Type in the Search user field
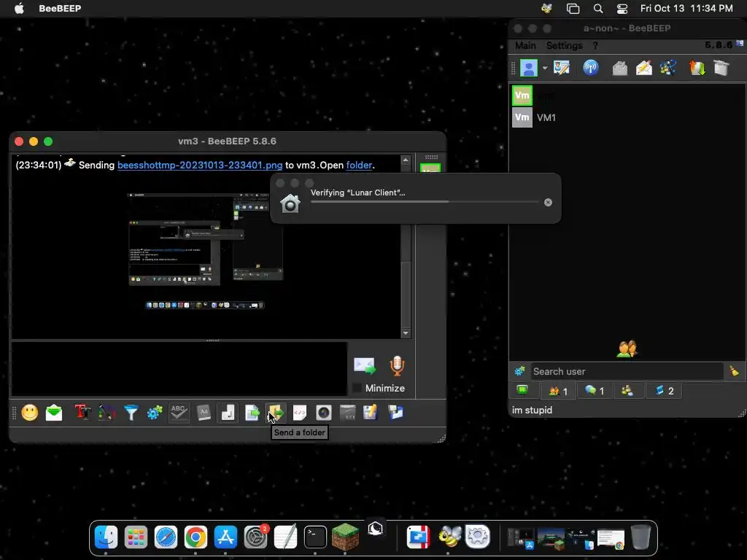747x560 pixels. coord(627,371)
